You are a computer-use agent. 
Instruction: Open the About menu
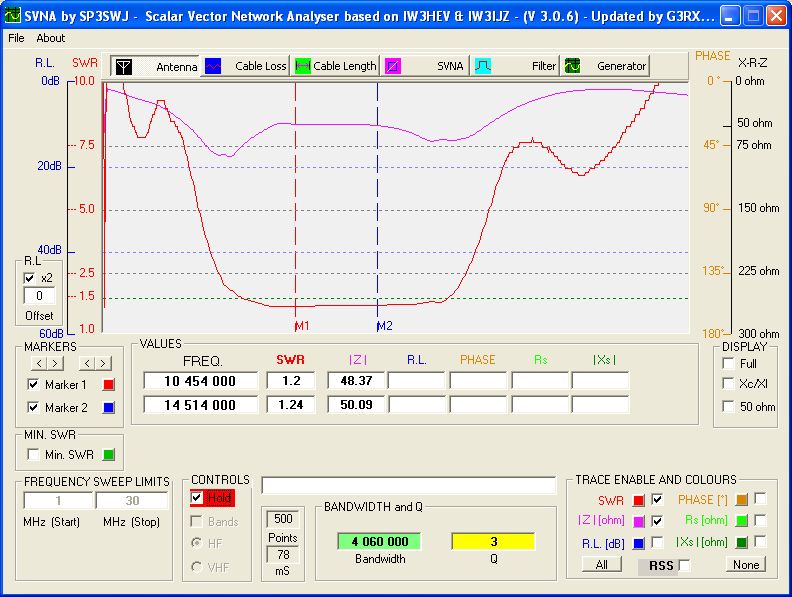click(50, 38)
